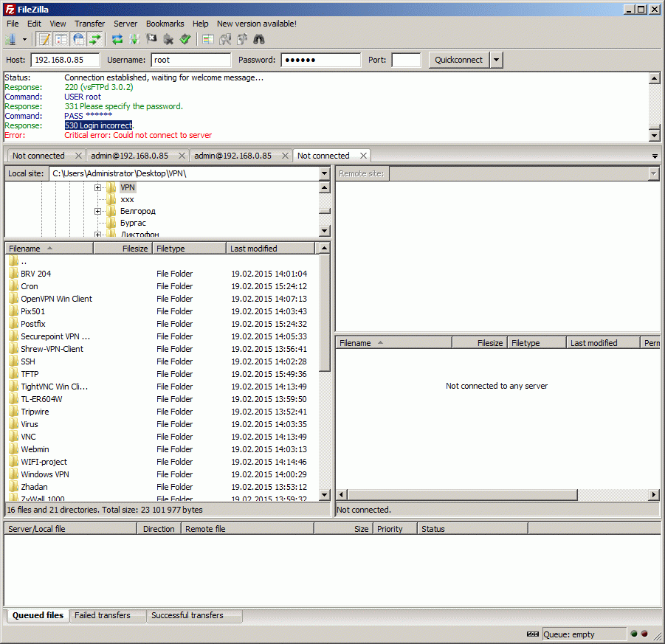Select the Tripwire folder icon
The image size is (665, 644).
pos(13,411)
